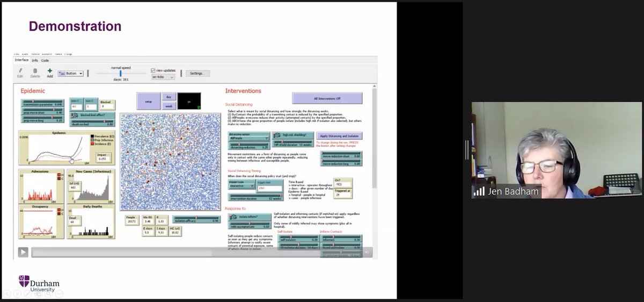Click the HC LoS monitor showing 10.02
This screenshot has width=644, height=302.
(176, 231)
